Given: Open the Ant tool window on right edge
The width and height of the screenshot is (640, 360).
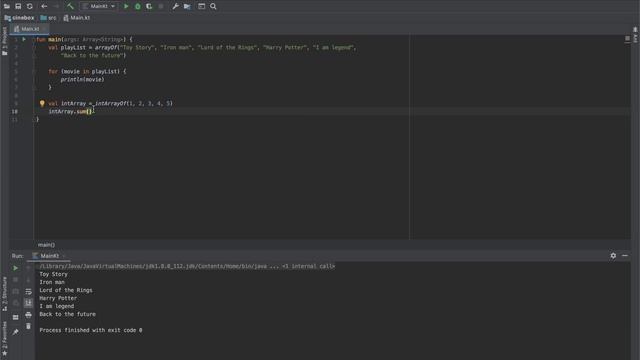Looking at the screenshot, I should coord(636,36).
